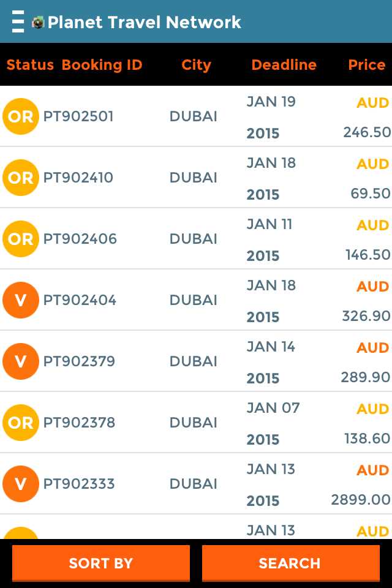Select OR status badge for PT902378
This screenshot has height=588, width=392.
(21, 423)
